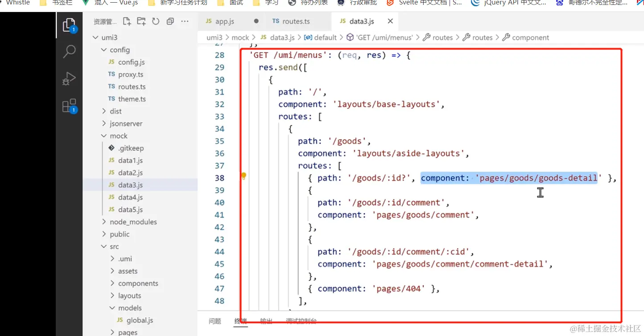644x336 pixels.
Task: Open the .gitkeep file in the mock folder
Action: pyautogui.click(x=131, y=148)
